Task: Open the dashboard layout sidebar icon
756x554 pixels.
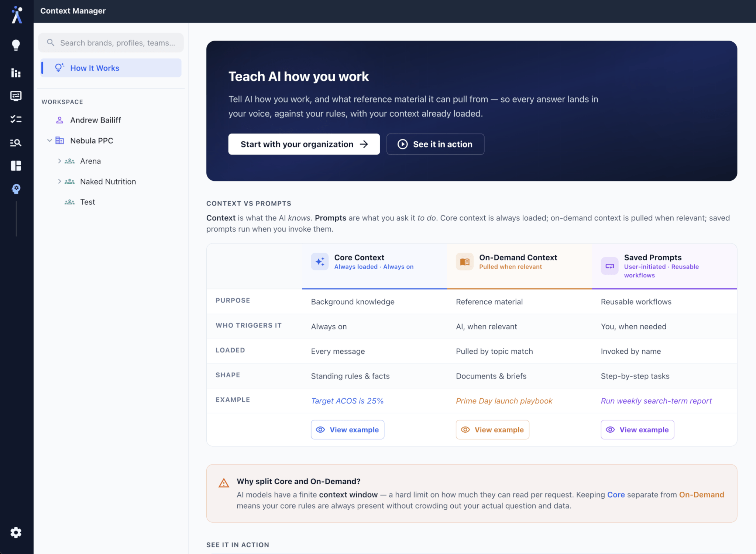Action: (x=16, y=166)
